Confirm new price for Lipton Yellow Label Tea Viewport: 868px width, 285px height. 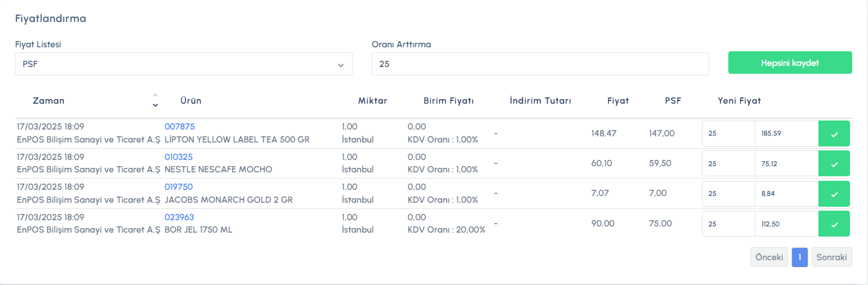click(x=834, y=134)
